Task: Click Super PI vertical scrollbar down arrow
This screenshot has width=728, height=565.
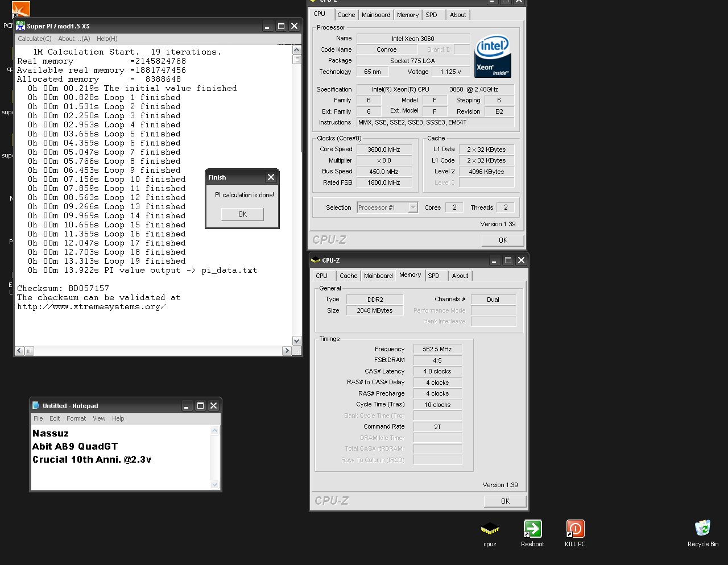Action: point(296,341)
